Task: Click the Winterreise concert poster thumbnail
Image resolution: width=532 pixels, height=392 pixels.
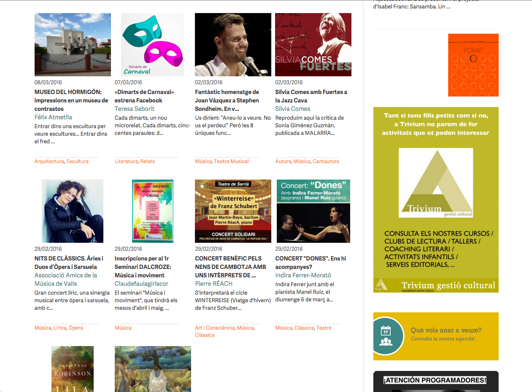Action: click(233, 211)
